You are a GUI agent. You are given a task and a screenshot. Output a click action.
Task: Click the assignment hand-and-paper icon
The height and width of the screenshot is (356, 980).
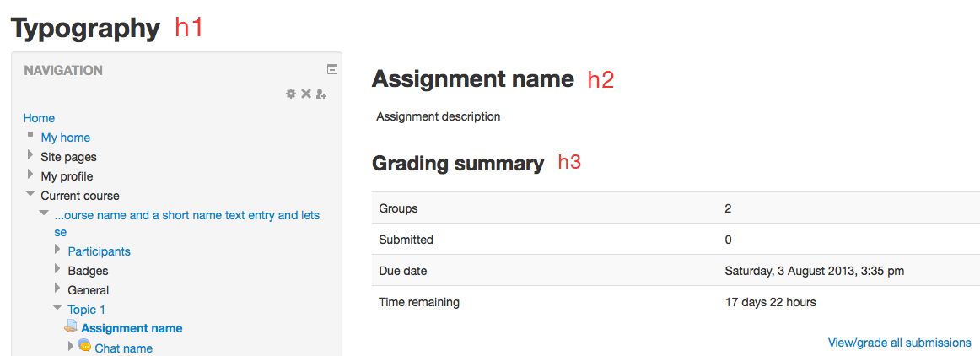pyautogui.click(x=71, y=327)
